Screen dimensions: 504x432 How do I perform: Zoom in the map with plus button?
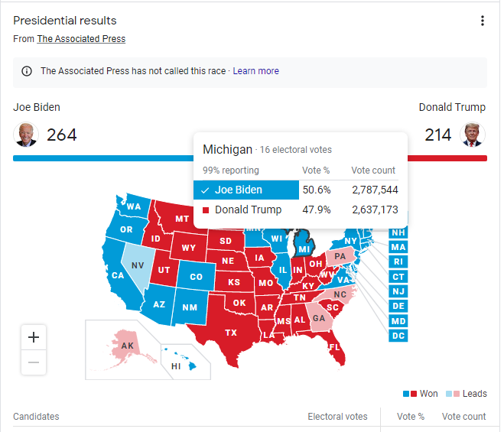coord(34,337)
